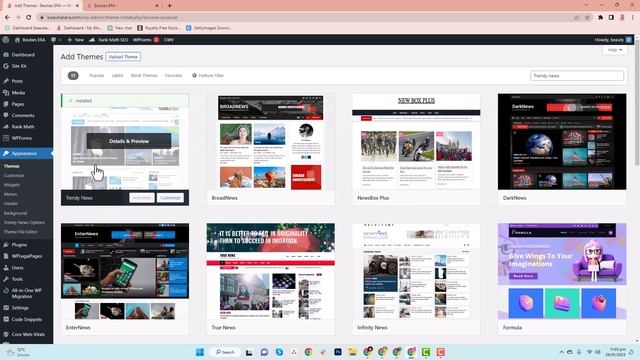
Task: Open WPForms in sidebar
Action: [22, 138]
